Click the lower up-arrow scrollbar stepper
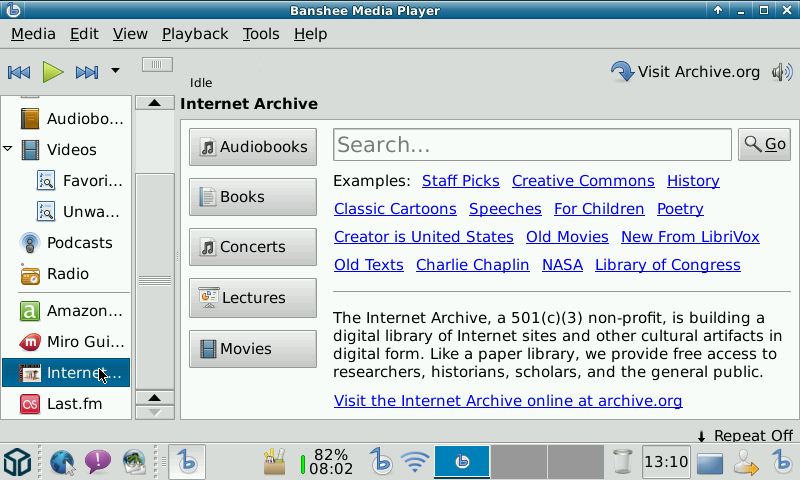This screenshot has height=480, width=800. [155, 398]
